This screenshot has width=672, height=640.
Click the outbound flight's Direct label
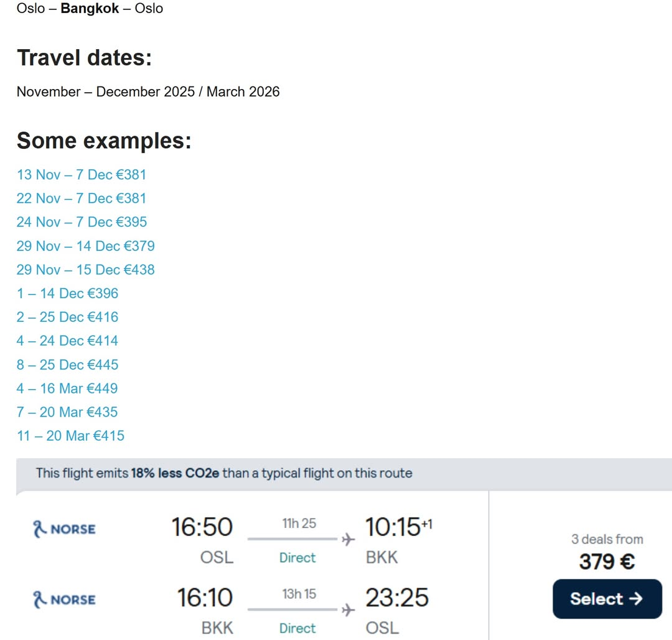point(297,558)
